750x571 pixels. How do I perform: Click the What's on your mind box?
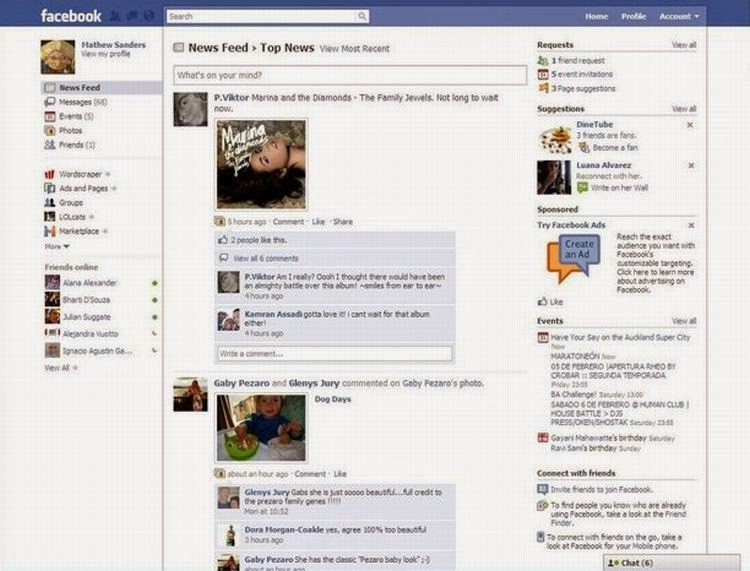(x=349, y=75)
